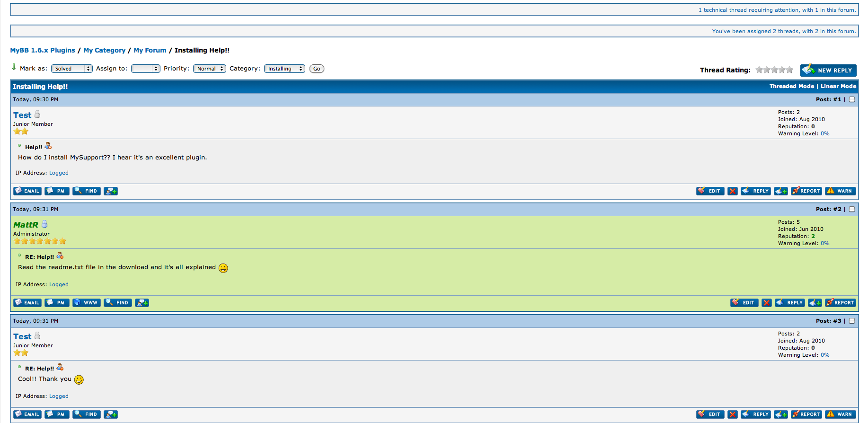Open My Forum breadcrumb link
The width and height of the screenshot is (868, 423).
click(x=150, y=50)
